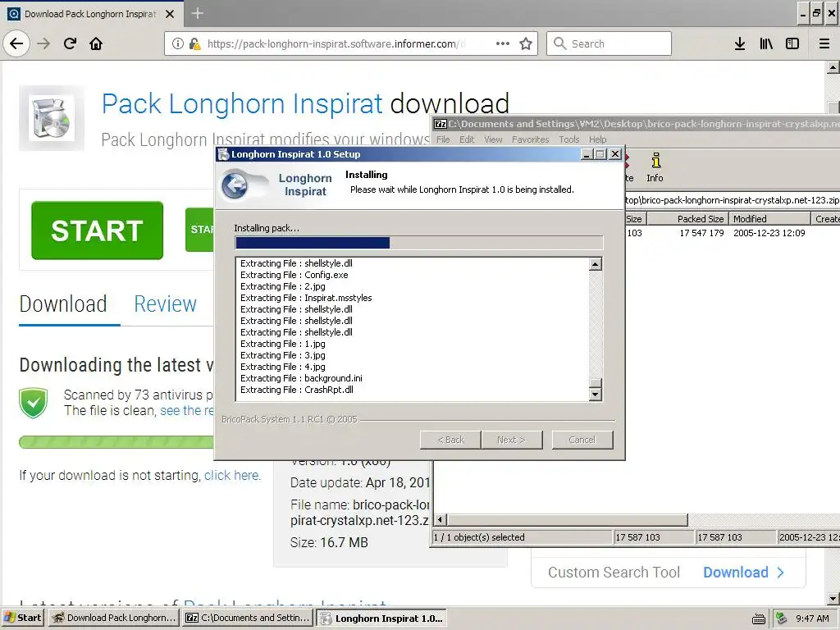Open the File menu in 7-Zip
This screenshot has width=840, height=630.
tap(443, 139)
